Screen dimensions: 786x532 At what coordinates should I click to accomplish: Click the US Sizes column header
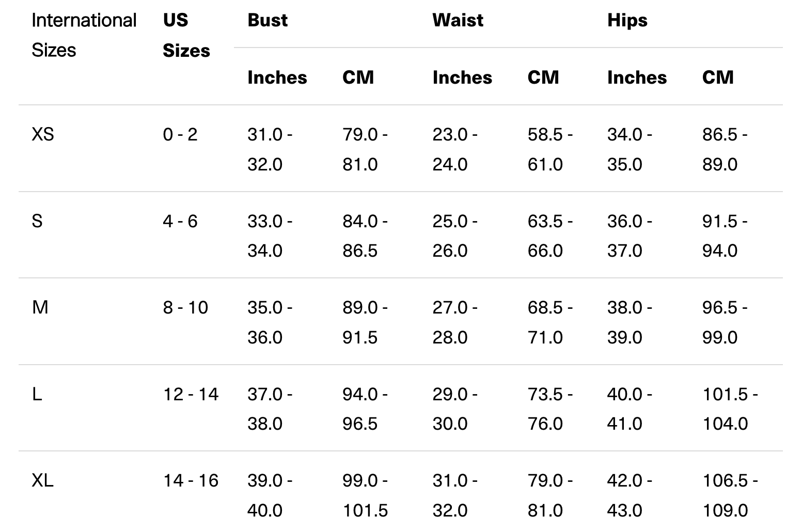click(186, 35)
